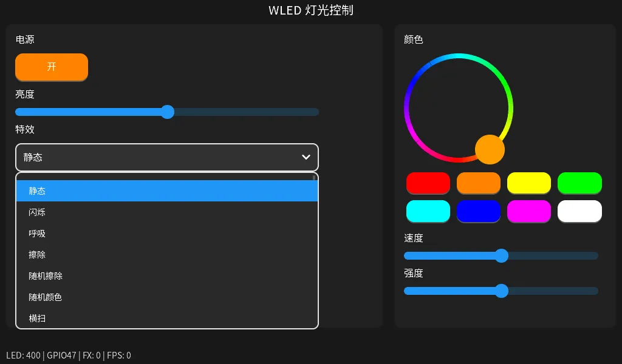This screenshot has height=364, width=622.
Task: Open the 特效 effect dropdown showing 静态
Action: pyautogui.click(x=167, y=157)
